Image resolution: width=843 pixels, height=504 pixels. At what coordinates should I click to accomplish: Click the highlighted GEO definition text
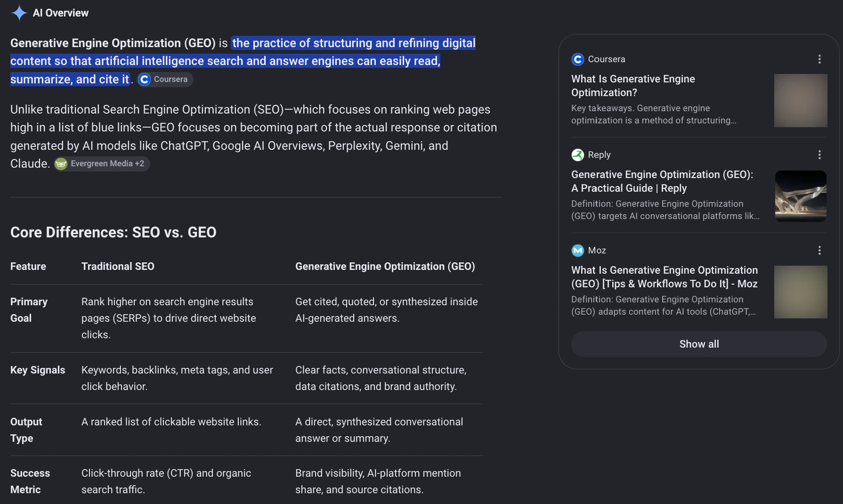coord(243,61)
